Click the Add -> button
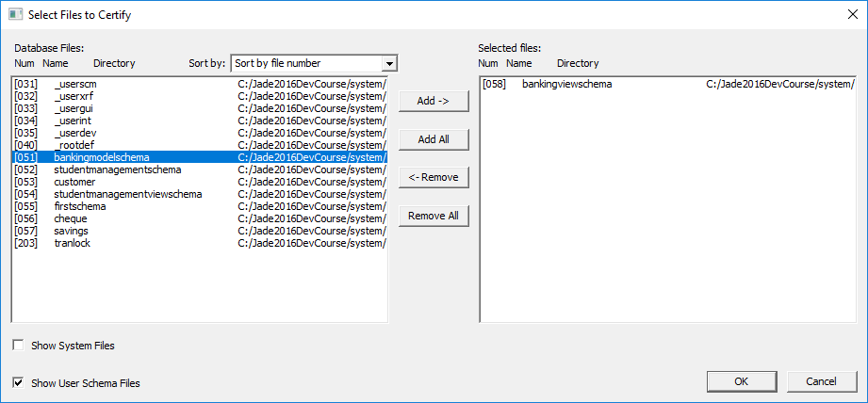The width and height of the screenshot is (868, 403). (433, 101)
